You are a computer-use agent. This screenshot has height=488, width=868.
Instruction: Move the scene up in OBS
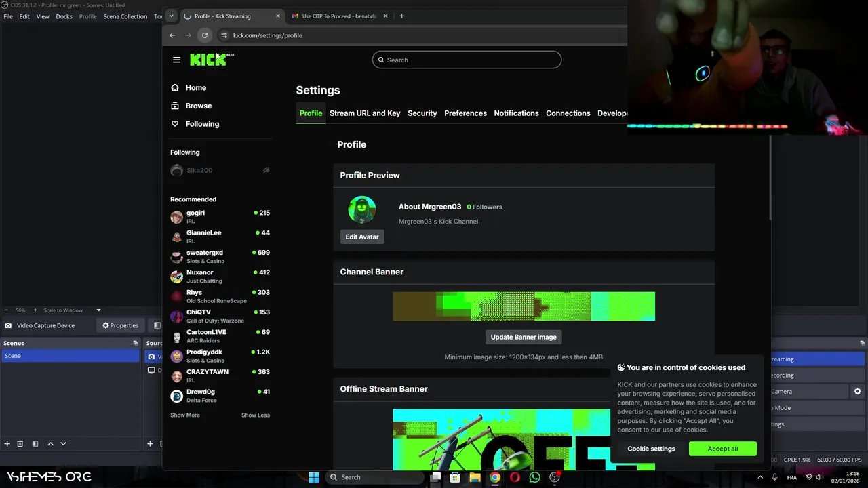(x=50, y=444)
